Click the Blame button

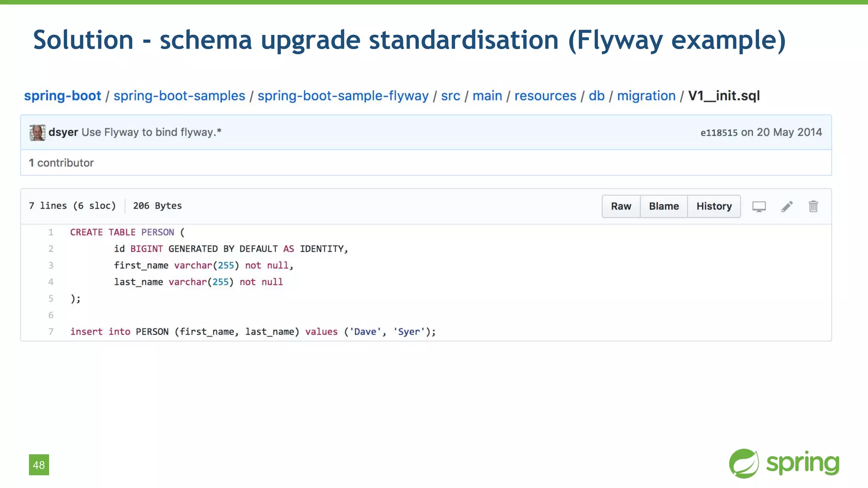(664, 206)
